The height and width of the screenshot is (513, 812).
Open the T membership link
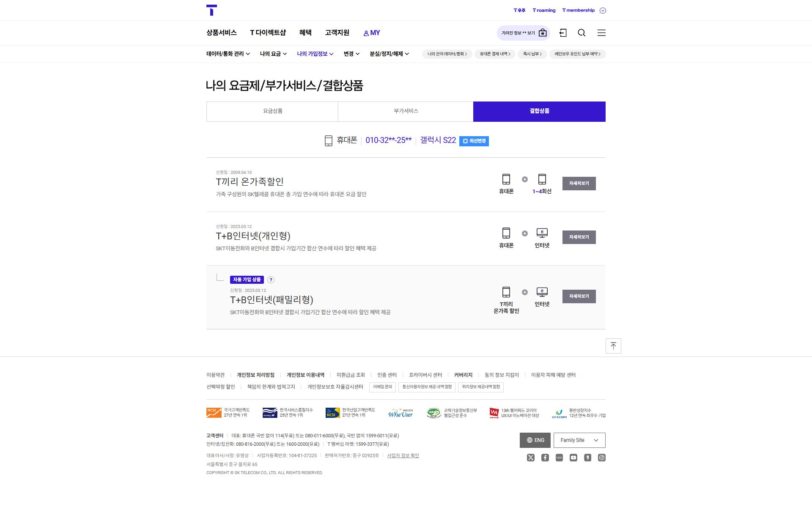(x=578, y=11)
